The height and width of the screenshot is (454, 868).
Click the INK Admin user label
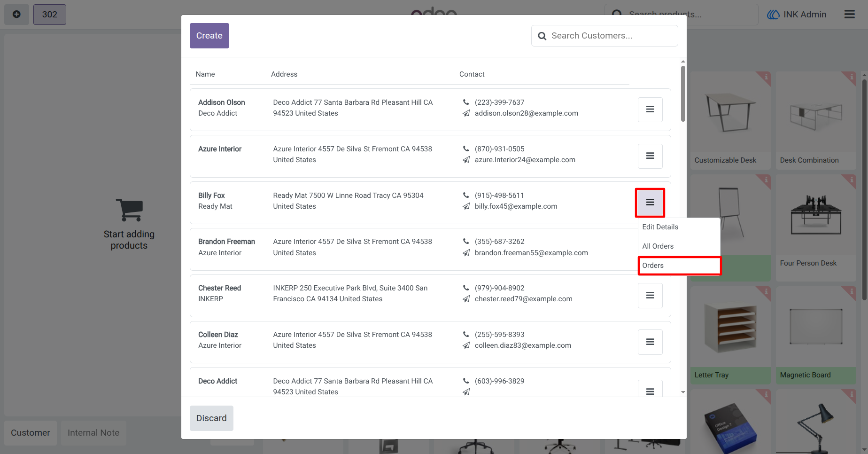click(805, 15)
